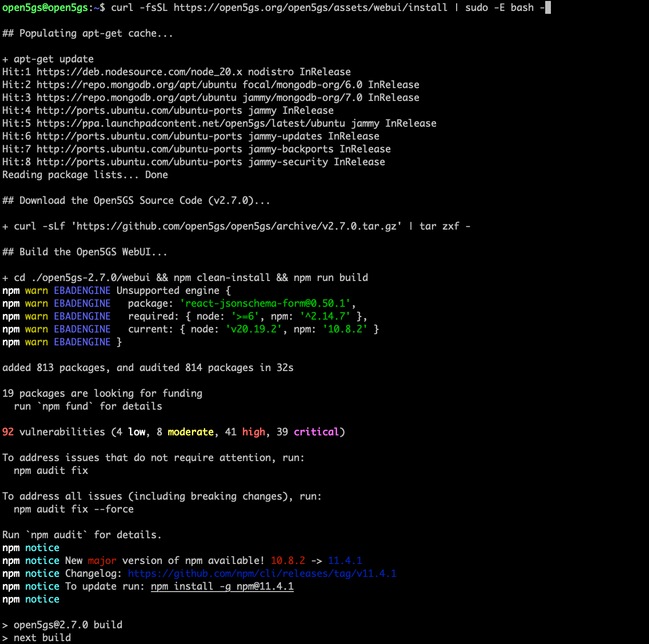
Task: Click the '> next build' line
Action: [37, 638]
